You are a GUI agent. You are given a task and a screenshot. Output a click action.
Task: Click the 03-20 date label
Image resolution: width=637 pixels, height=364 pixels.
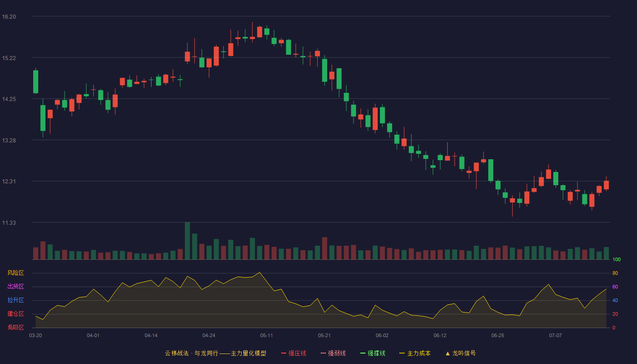(35, 335)
